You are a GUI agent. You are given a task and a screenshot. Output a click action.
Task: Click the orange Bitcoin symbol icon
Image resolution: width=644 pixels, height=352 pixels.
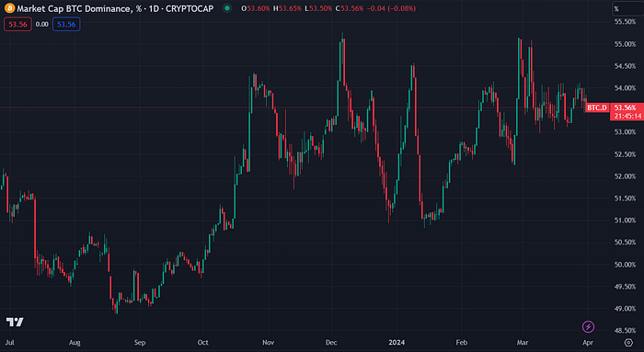[x=9, y=8]
